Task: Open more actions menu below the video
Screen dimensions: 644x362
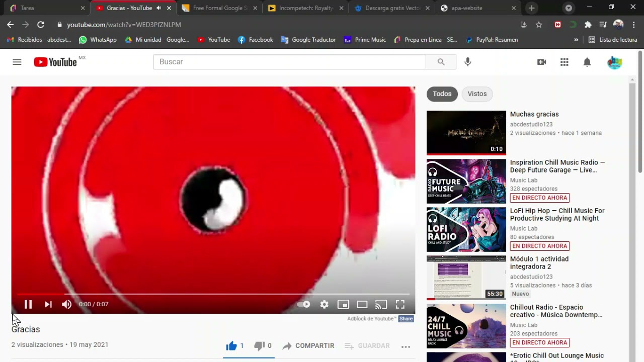Action: 406,346
